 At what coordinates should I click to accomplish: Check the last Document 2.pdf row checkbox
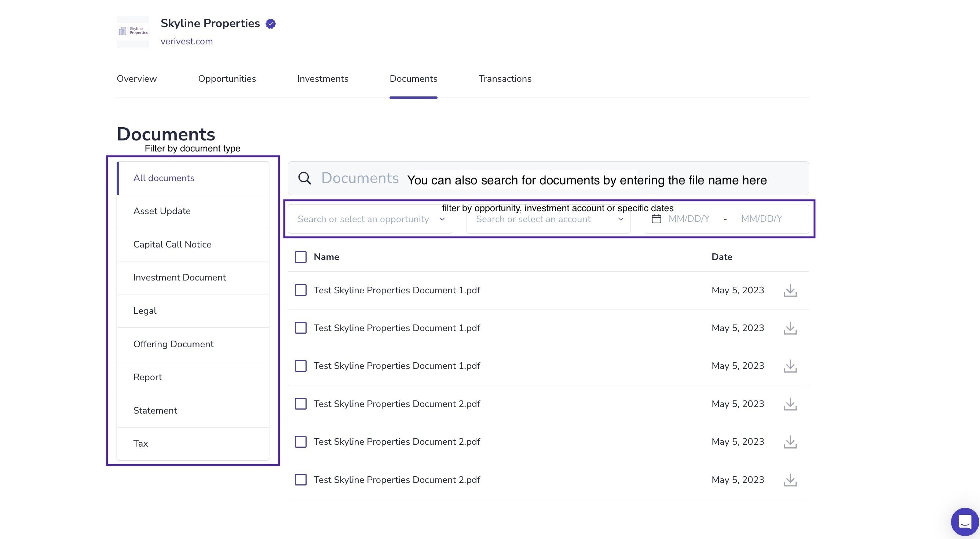[x=300, y=480]
